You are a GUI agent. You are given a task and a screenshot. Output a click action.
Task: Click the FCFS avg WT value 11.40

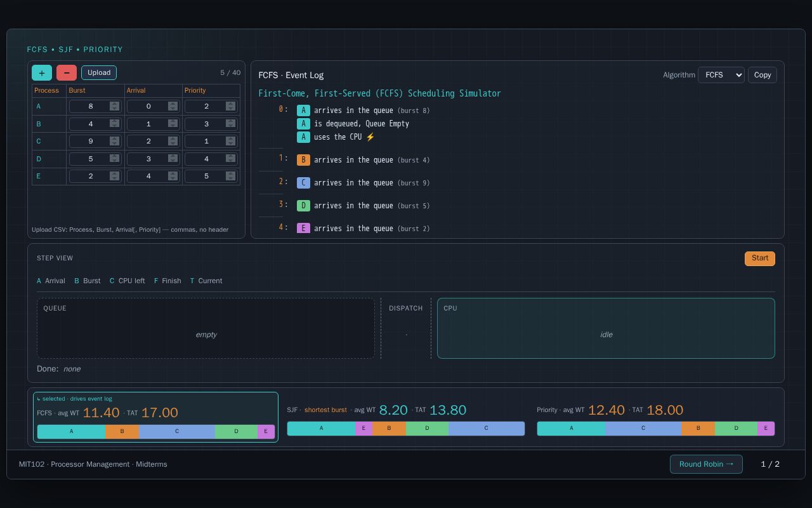(101, 413)
